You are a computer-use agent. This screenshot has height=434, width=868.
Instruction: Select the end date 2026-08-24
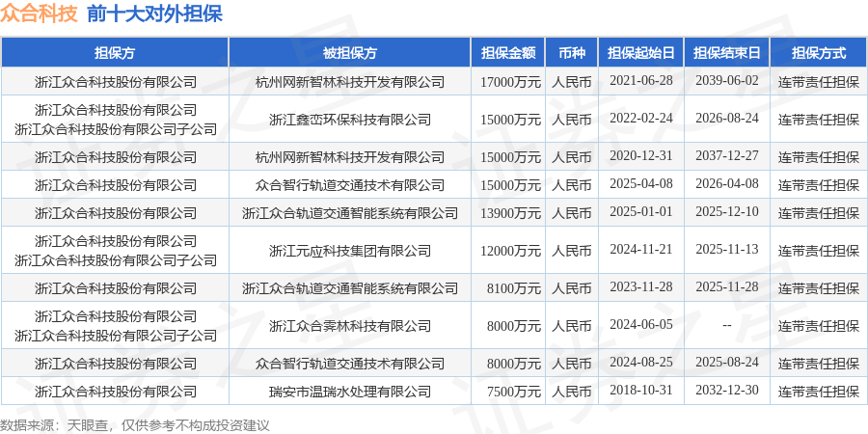727,118
